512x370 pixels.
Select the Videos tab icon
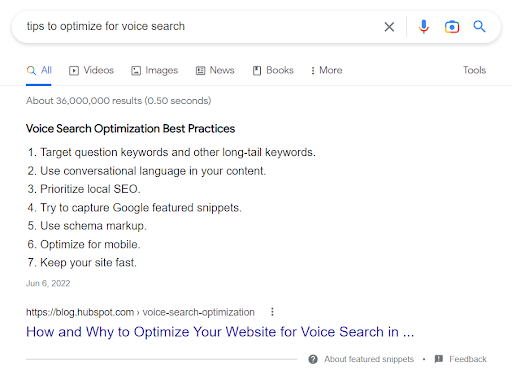(x=74, y=71)
